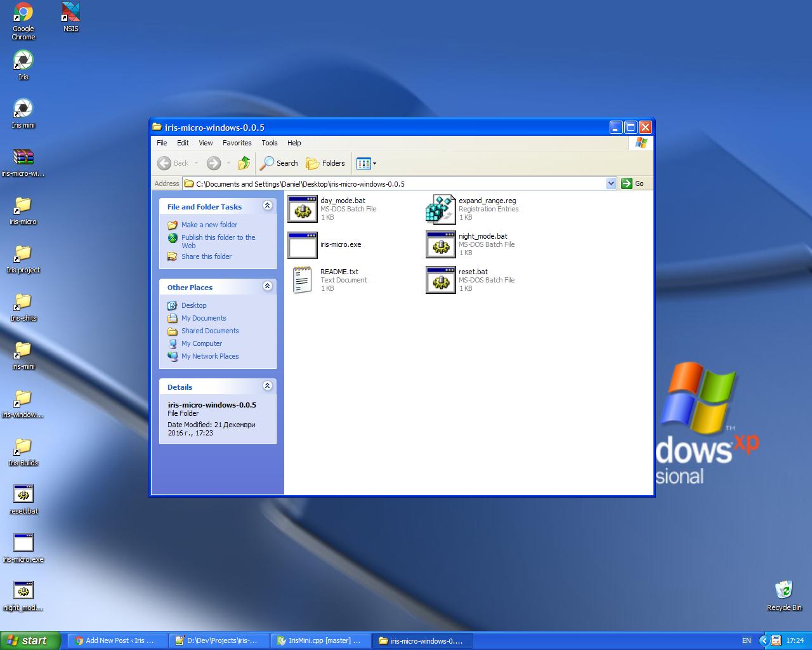The height and width of the screenshot is (650, 812).
Task: Open the Google Chrome desktop shortcut
Action: 23,21
